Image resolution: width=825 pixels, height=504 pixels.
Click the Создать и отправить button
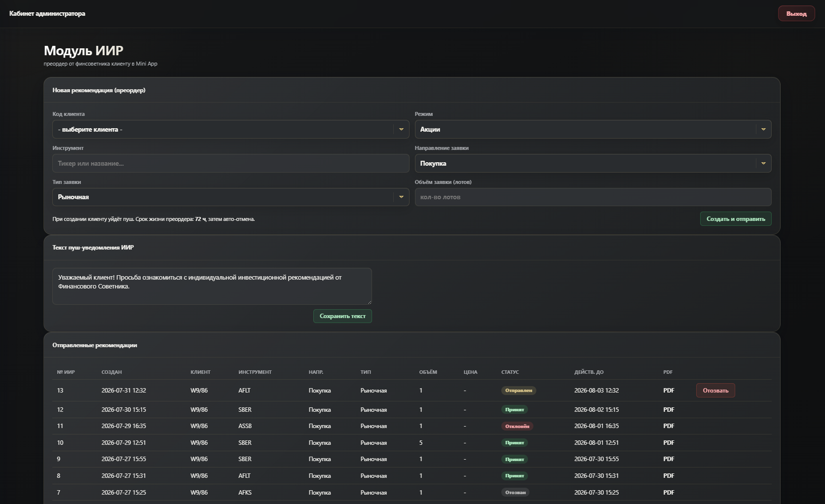(x=736, y=218)
